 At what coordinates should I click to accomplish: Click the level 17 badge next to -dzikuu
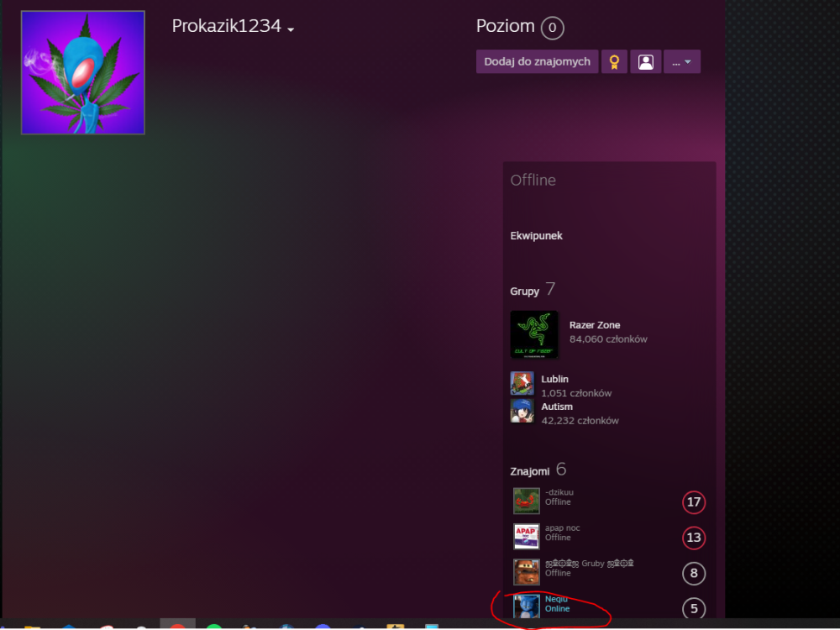[x=693, y=502]
